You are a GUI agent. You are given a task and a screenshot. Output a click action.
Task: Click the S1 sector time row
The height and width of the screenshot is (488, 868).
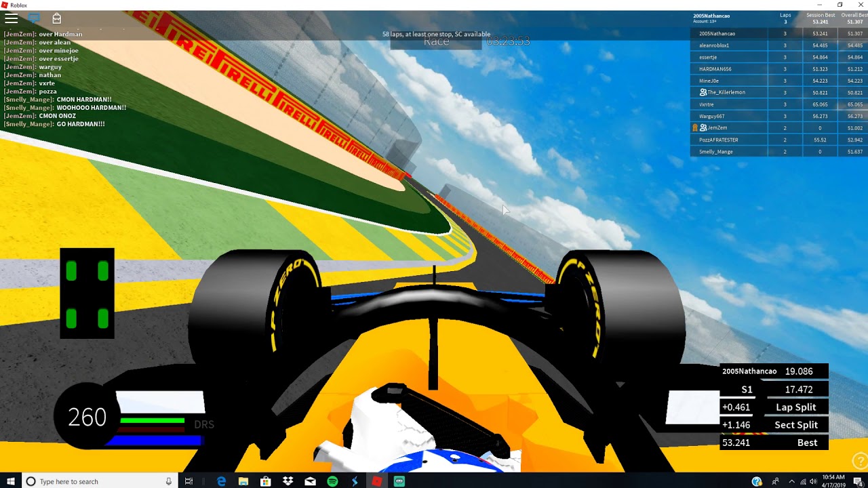coord(774,390)
